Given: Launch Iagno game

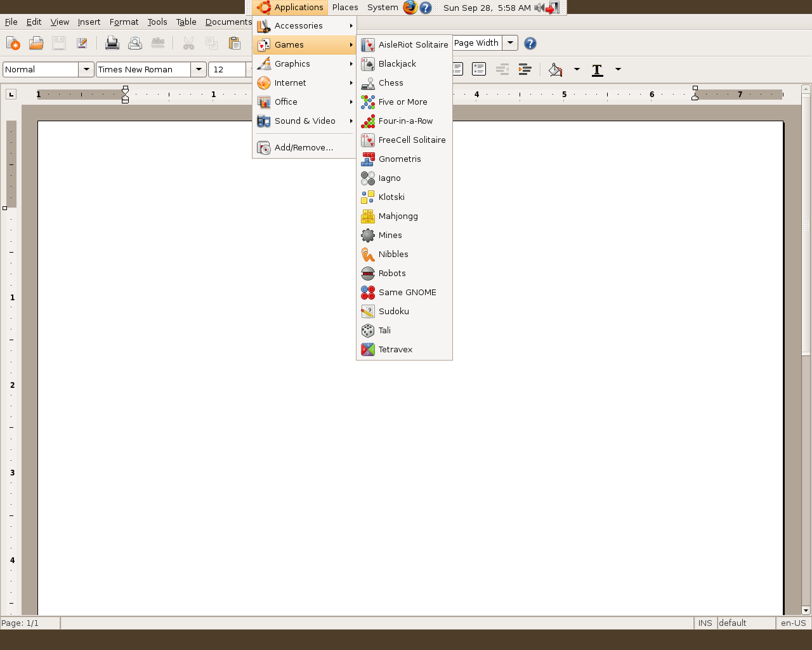Looking at the screenshot, I should 404,178.
